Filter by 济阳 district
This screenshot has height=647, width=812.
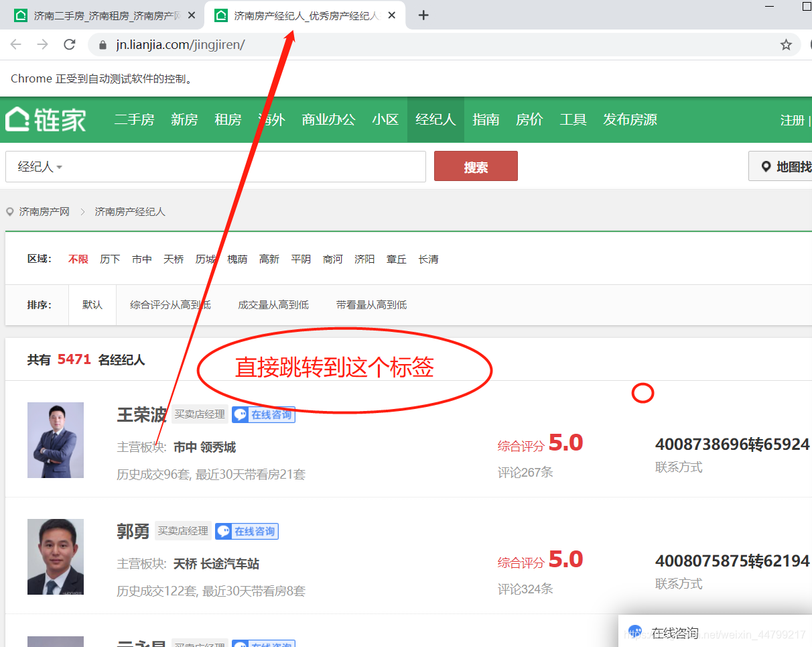coord(364,259)
